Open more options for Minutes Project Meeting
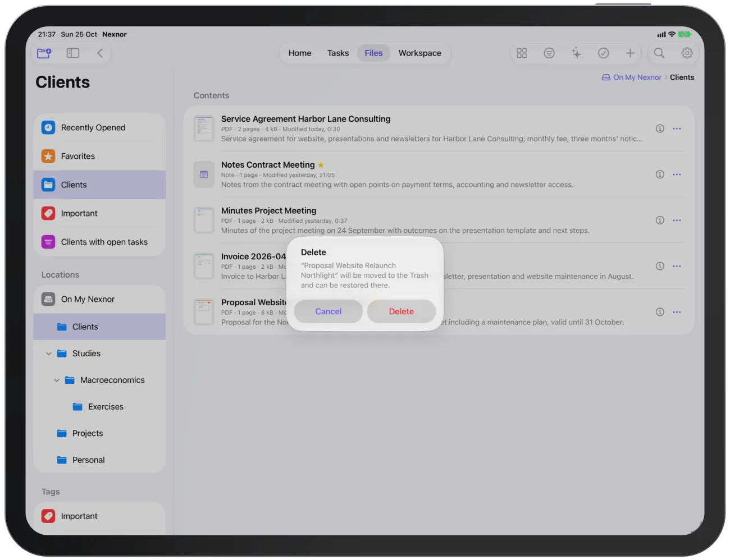This screenshot has width=730, height=560. pyautogui.click(x=677, y=221)
